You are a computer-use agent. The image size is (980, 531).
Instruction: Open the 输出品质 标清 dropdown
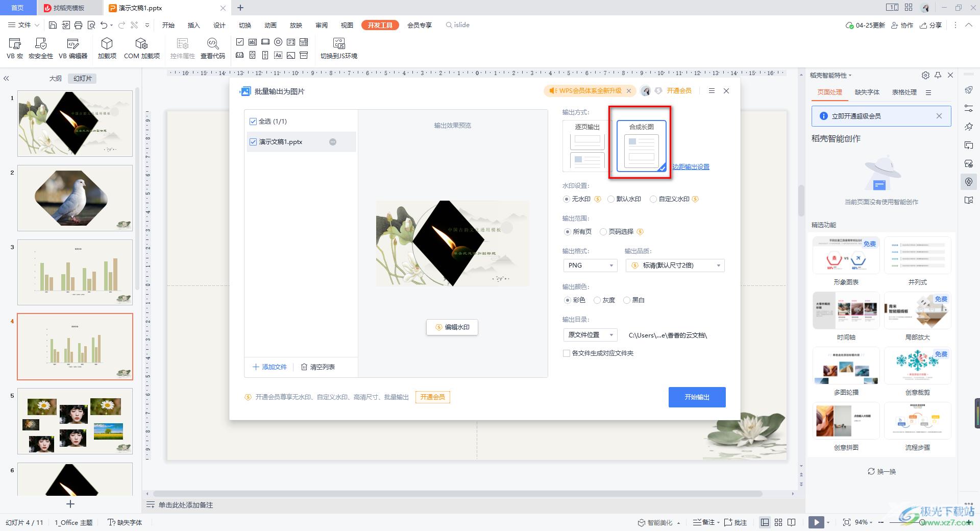(675, 265)
